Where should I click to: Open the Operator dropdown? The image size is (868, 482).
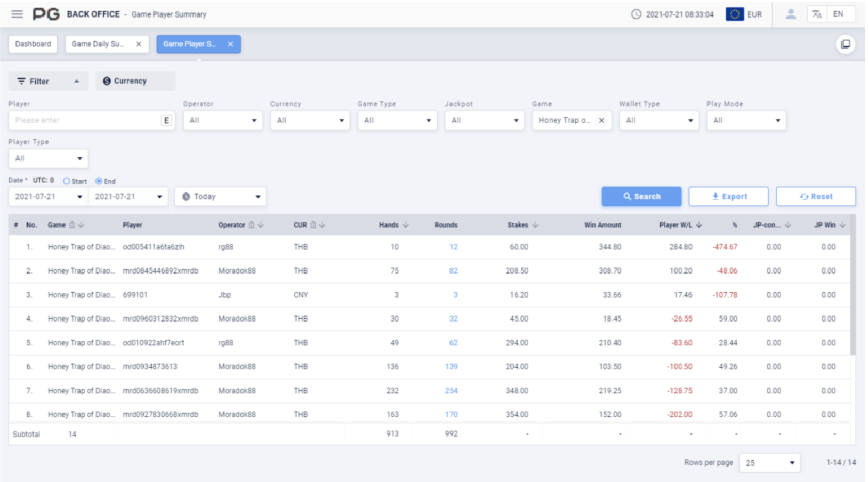222,120
